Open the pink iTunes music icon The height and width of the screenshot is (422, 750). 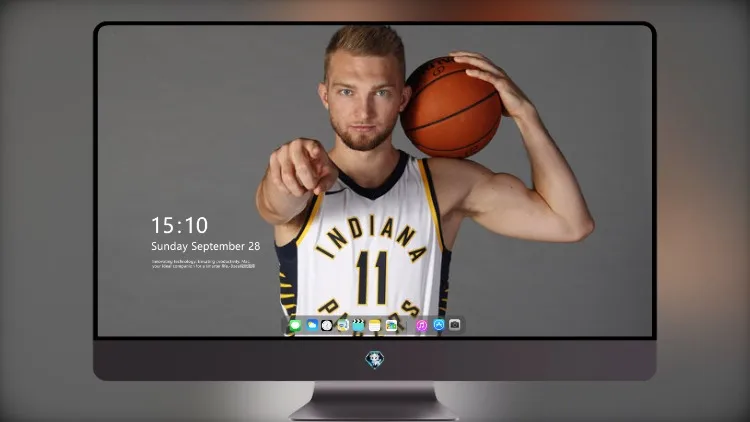pyautogui.click(x=421, y=325)
